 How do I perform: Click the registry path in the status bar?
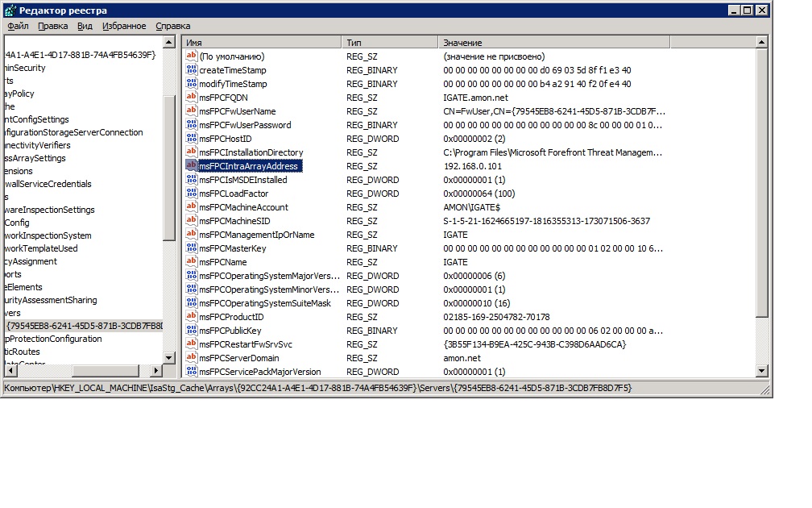[x=318, y=389]
